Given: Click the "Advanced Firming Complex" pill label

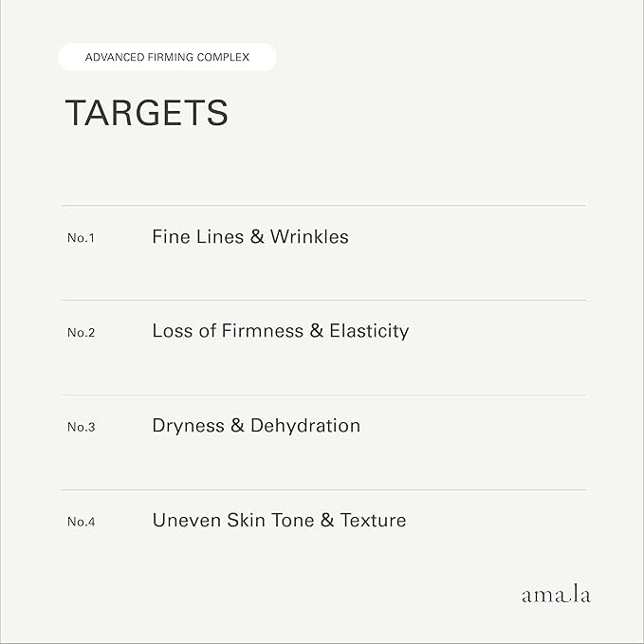Looking at the screenshot, I should coord(167,57).
